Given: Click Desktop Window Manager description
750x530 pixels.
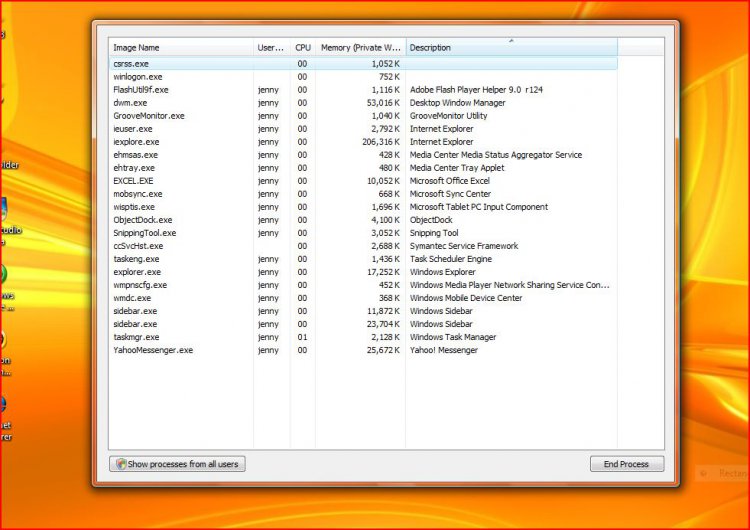Looking at the screenshot, I should pos(457,103).
